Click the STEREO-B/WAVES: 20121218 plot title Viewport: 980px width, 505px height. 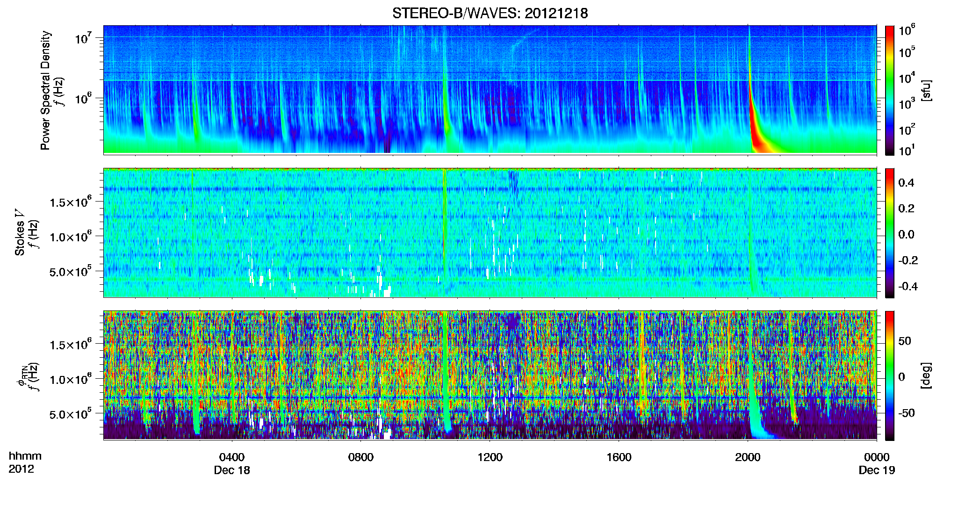coord(490,13)
